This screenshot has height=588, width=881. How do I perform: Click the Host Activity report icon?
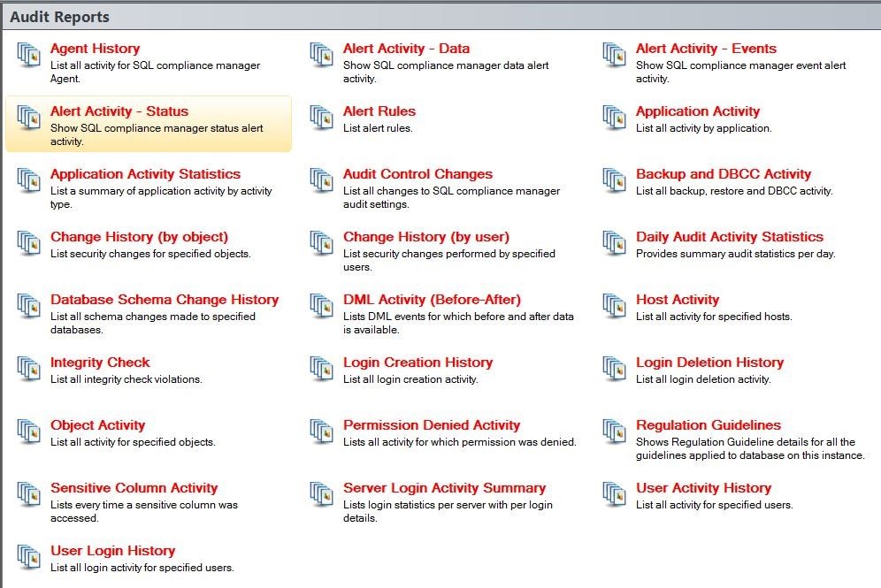(x=614, y=306)
